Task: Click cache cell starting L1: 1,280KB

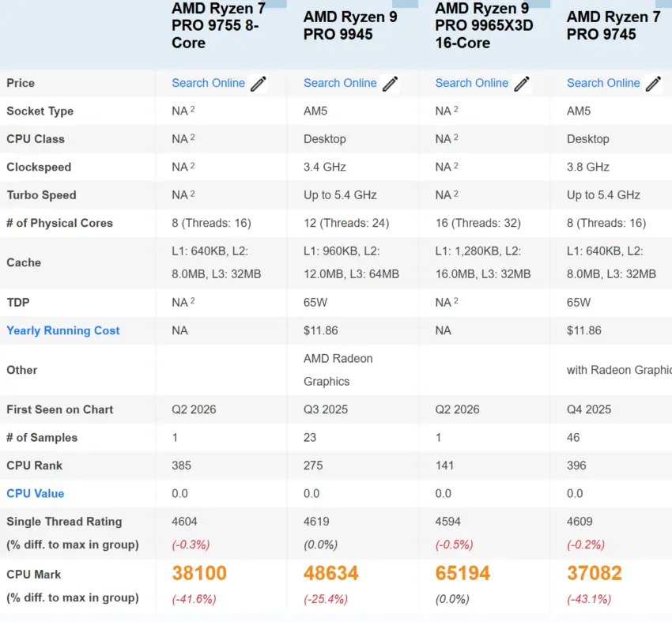Action: pyautogui.click(x=483, y=262)
